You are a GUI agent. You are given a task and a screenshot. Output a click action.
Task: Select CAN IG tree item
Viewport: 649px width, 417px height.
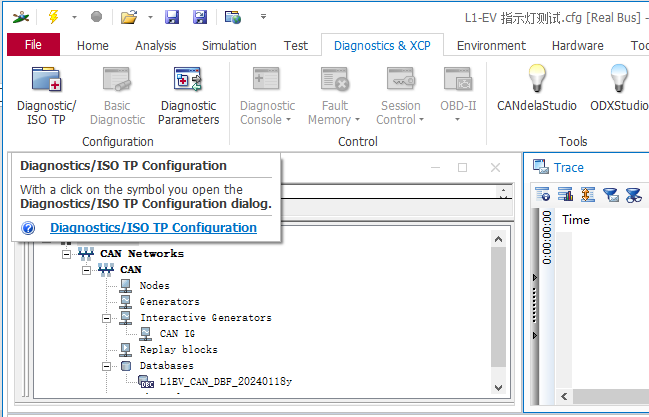pyautogui.click(x=177, y=333)
